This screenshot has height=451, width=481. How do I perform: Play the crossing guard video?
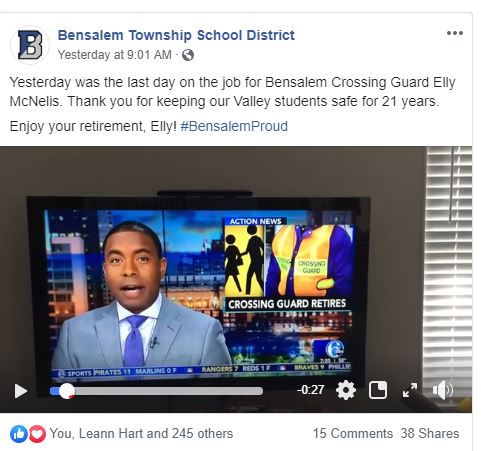(21, 391)
